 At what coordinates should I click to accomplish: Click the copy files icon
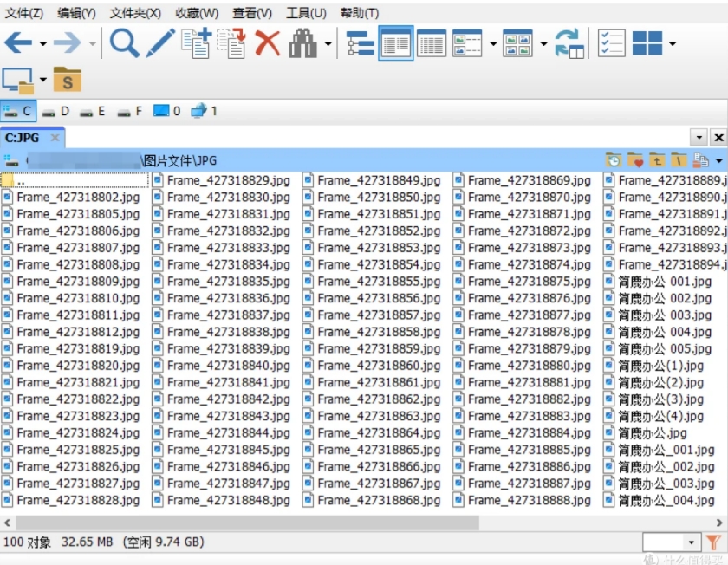click(x=197, y=43)
